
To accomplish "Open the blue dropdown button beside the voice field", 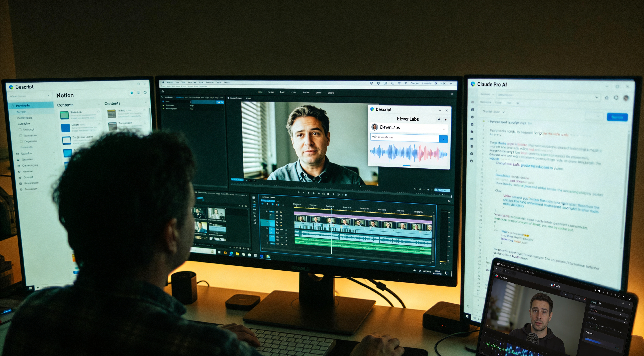I will tap(443, 139).
